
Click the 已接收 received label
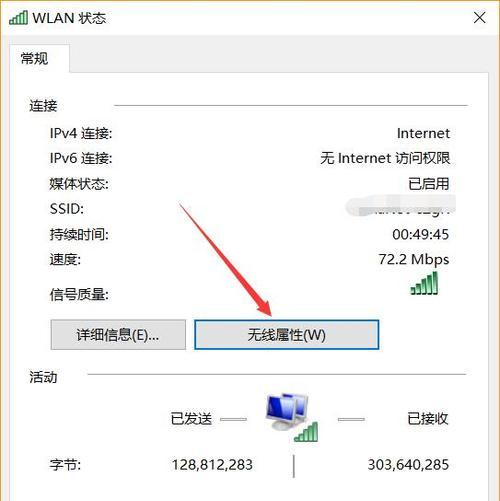point(428,419)
